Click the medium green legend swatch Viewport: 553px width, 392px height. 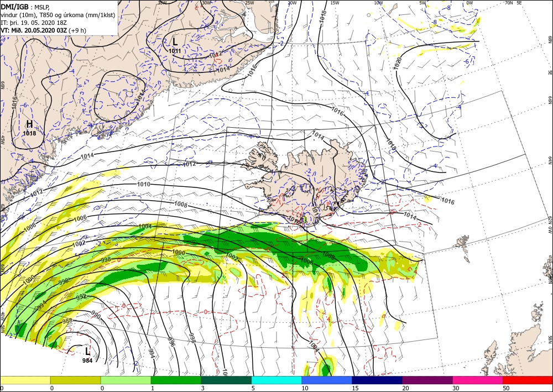point(176,380)
